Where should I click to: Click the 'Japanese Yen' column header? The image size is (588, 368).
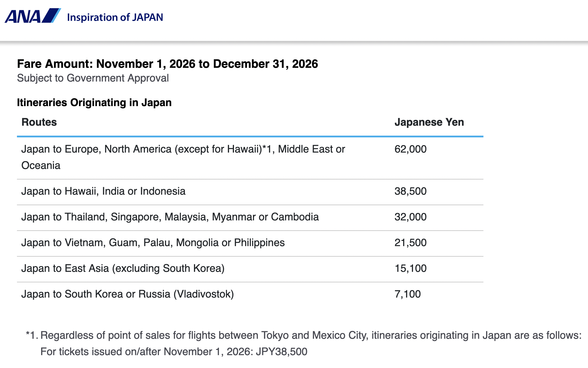(x=429, y=122)
